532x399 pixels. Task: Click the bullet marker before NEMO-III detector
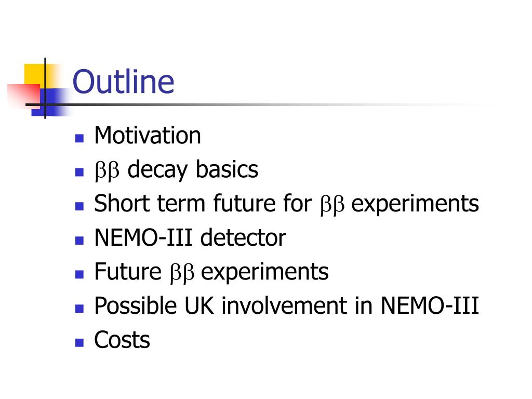pyautogui.click(x=79, y=241)
